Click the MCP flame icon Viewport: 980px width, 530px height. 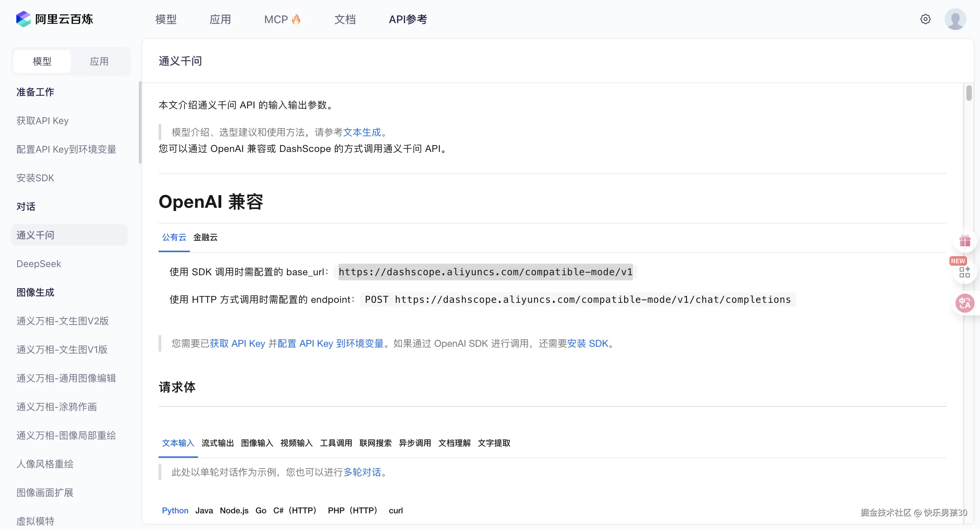click(296, 19)
